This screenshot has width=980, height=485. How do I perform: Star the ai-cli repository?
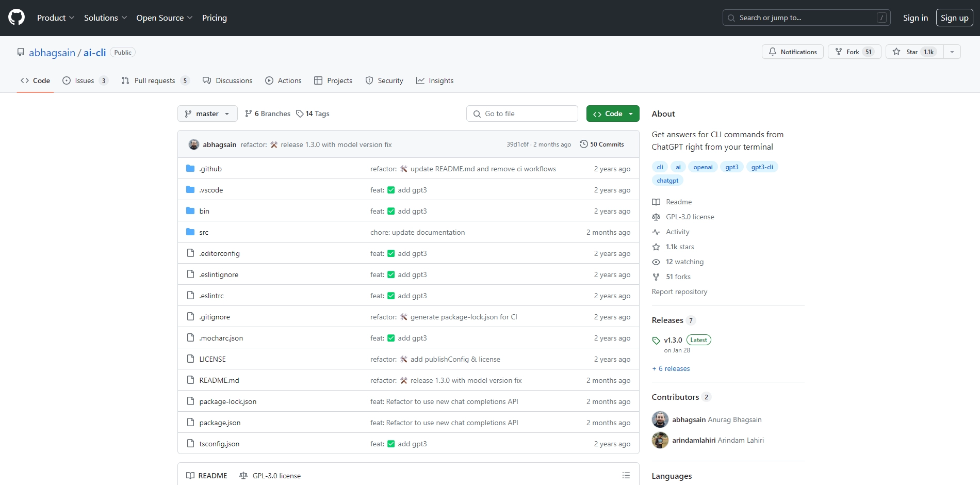coord(915,52)
